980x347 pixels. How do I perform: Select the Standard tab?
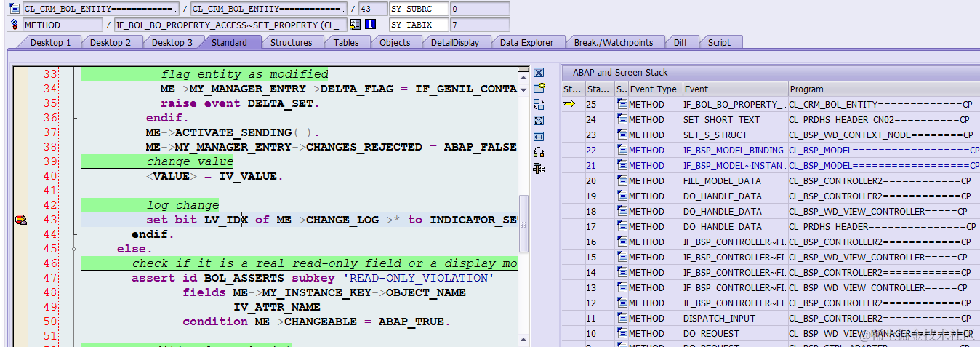click(x=229, y=42)
